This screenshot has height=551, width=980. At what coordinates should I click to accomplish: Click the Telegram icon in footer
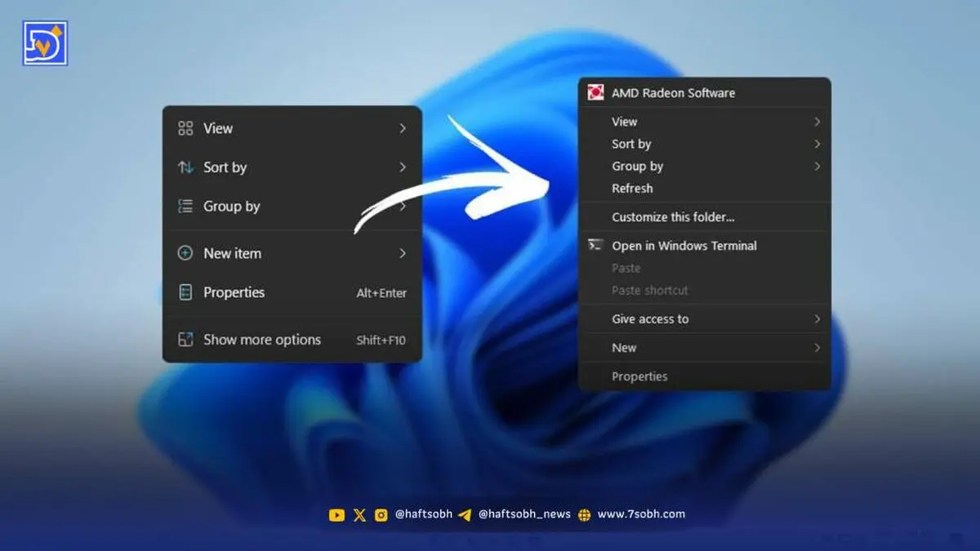[465, 515]
